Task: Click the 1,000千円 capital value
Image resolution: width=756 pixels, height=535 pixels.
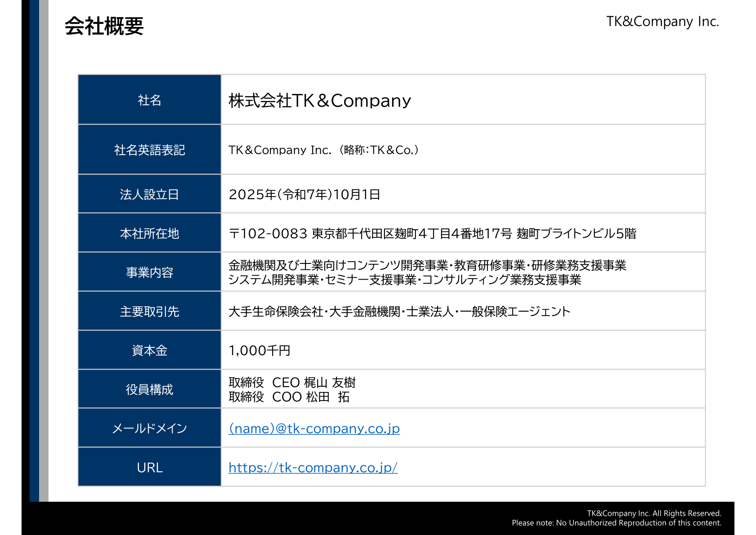Action: (259, 350)
